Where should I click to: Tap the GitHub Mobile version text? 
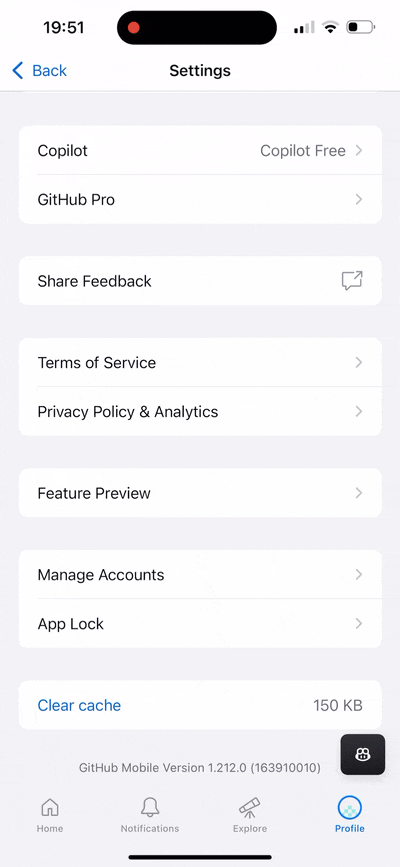click(x=200, y=767)
